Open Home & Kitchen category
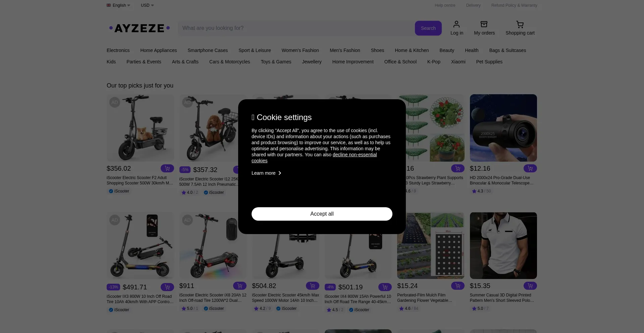 point(412,50)
